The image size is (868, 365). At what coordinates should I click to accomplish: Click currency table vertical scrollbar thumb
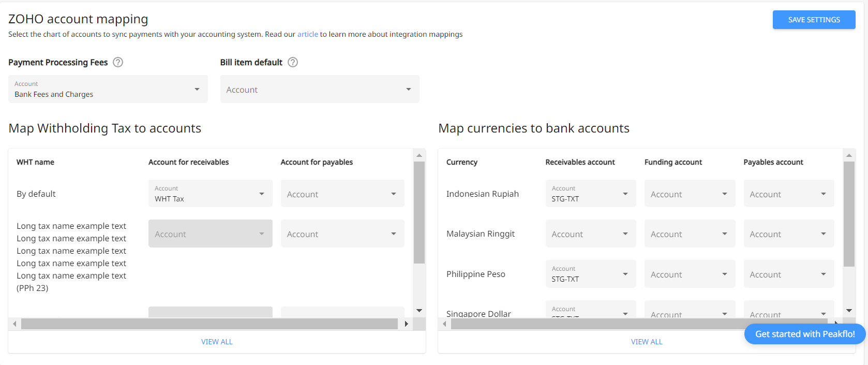point(849,214)
